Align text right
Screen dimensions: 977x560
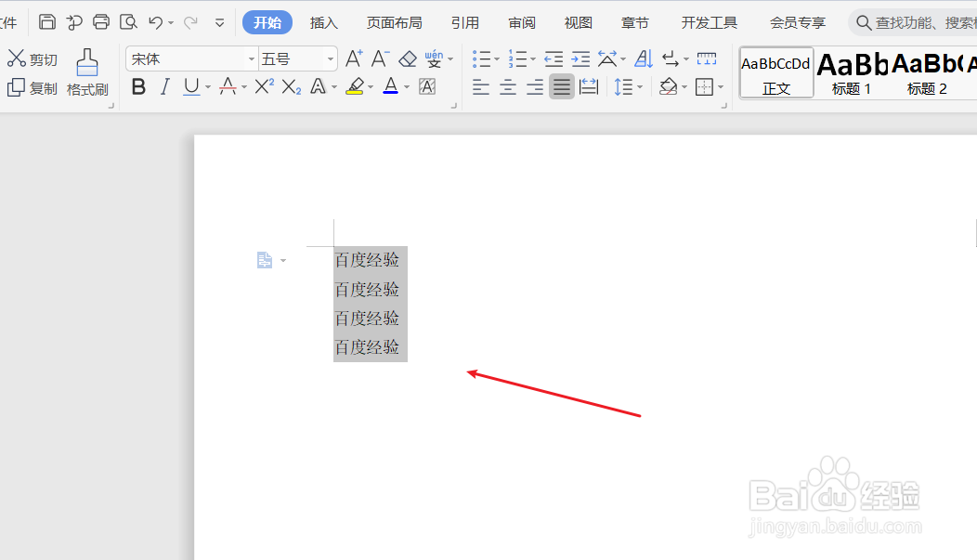click(x=535, y=87)
